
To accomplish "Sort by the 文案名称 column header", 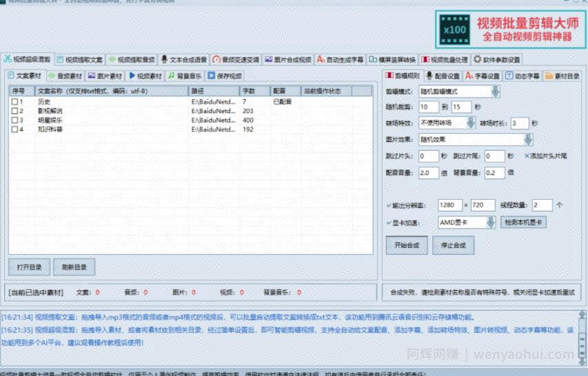I will [x=112, y=91].
